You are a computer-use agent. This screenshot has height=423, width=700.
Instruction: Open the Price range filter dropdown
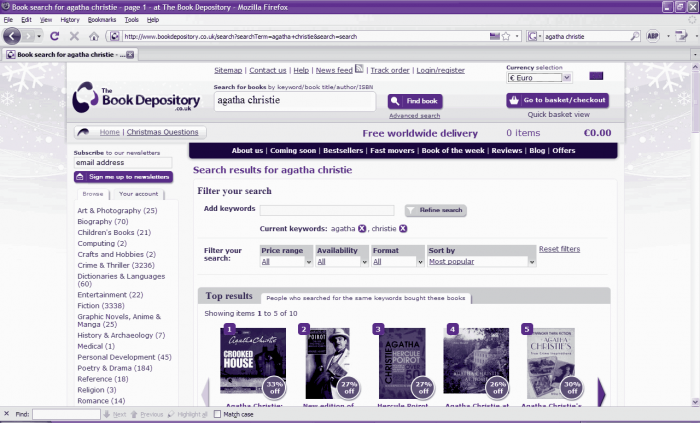286,262
